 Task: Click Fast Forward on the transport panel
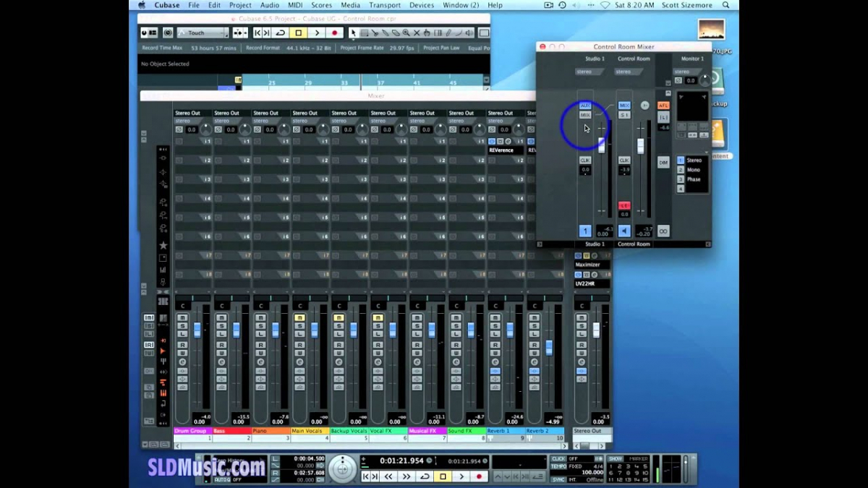click(407, 476)
